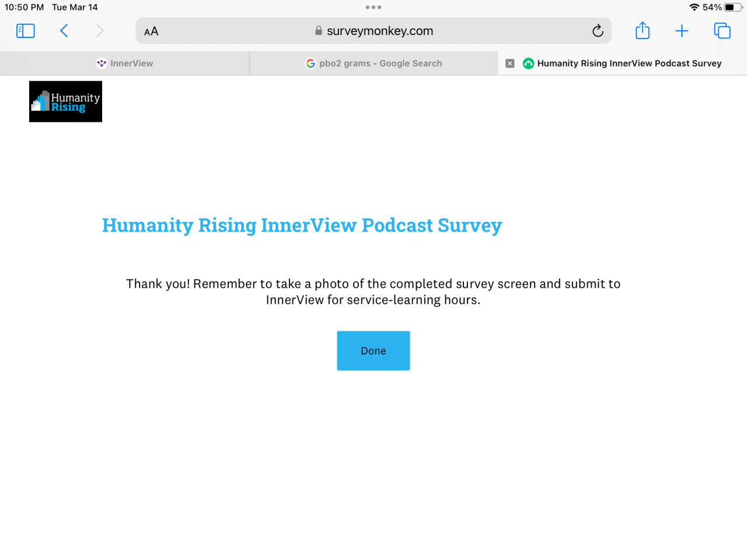This screenshot has height=560, width=747.
Task: Switch to the InnerView tab
Action: [125, 64]
